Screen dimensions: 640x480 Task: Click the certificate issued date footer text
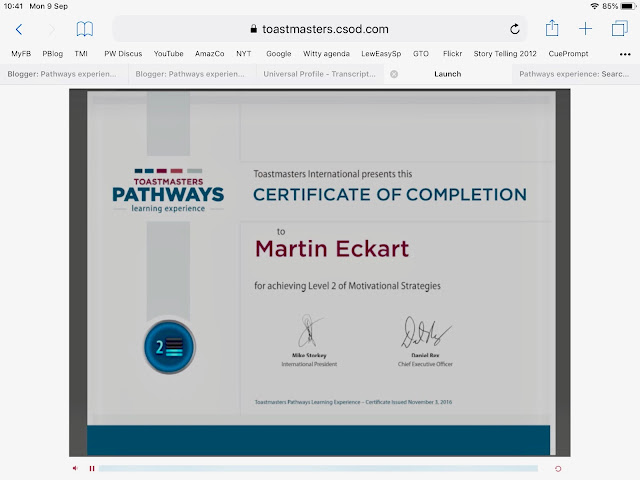coord(353,402)
